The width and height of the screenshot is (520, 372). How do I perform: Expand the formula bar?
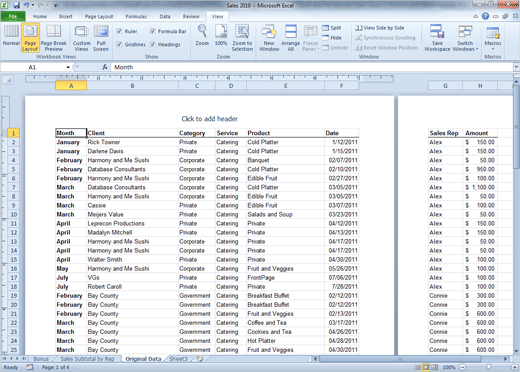pyautogui.click(x=516, y=67)
